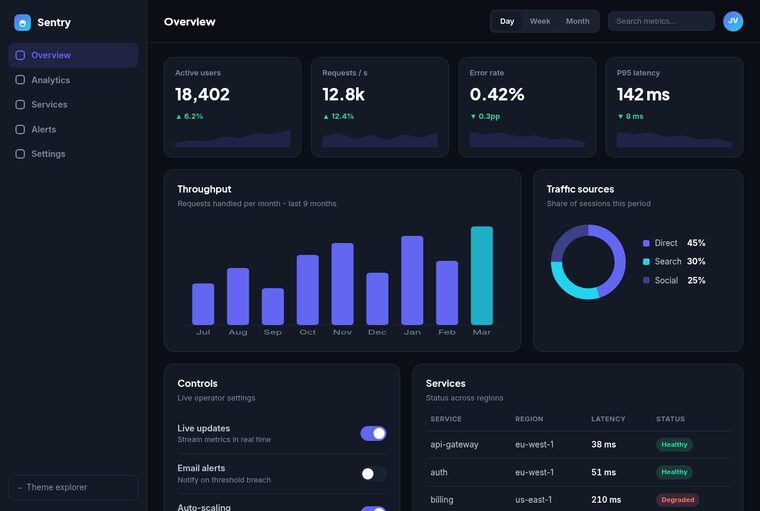Click the Jan throughput bar
760x511 pixels.
412,280
